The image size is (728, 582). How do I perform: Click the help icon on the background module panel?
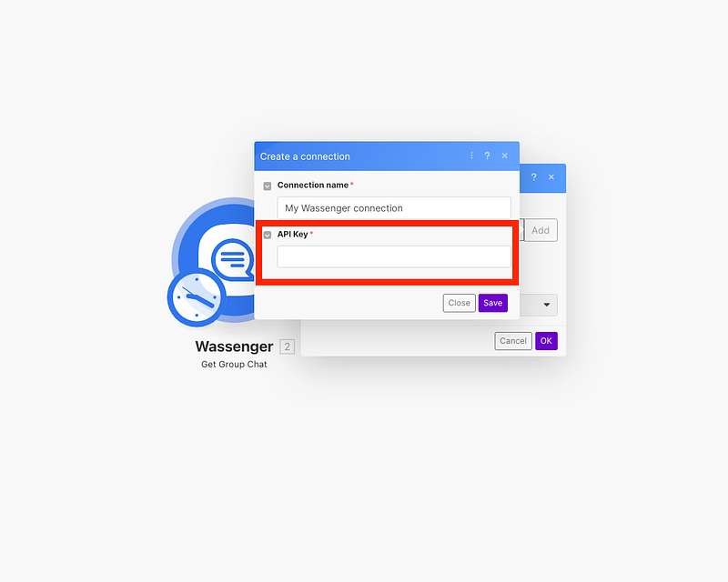[534, 177]
